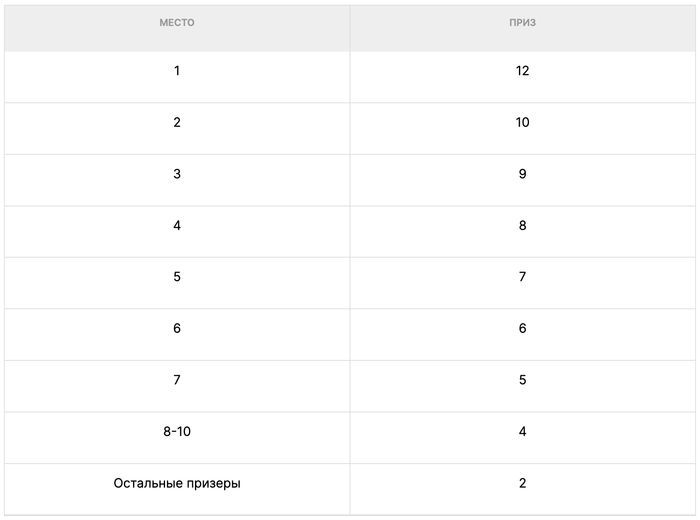Click prize value 4 for places 8-10
Image resolution: width=700 pixels, height=520 pixels.
(x=522, y=432)
